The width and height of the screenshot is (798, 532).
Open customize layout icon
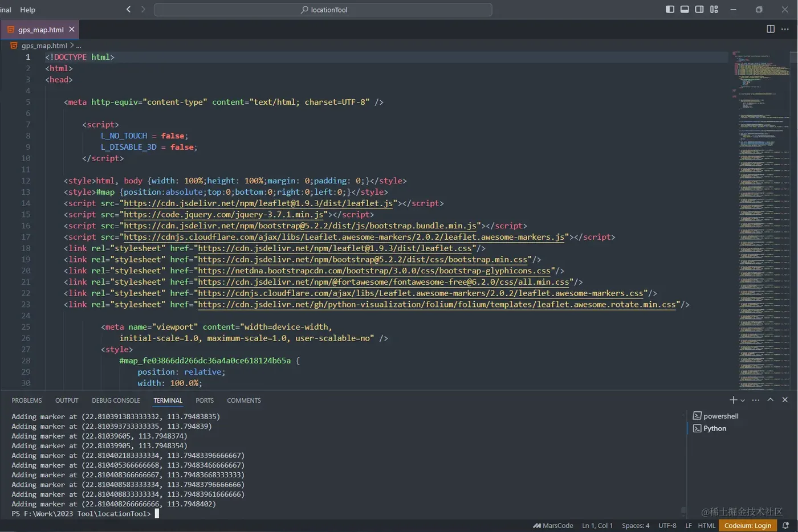pos(714,9)
